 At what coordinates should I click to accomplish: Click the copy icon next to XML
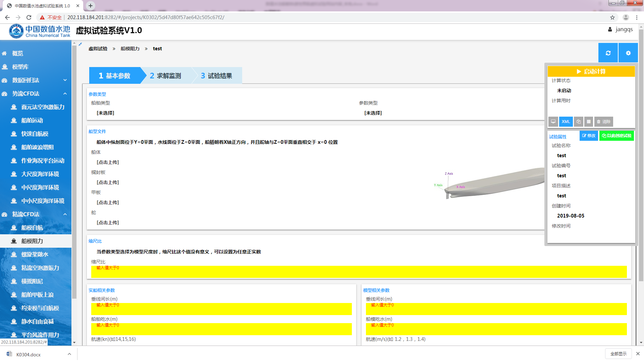coord(578,122)
